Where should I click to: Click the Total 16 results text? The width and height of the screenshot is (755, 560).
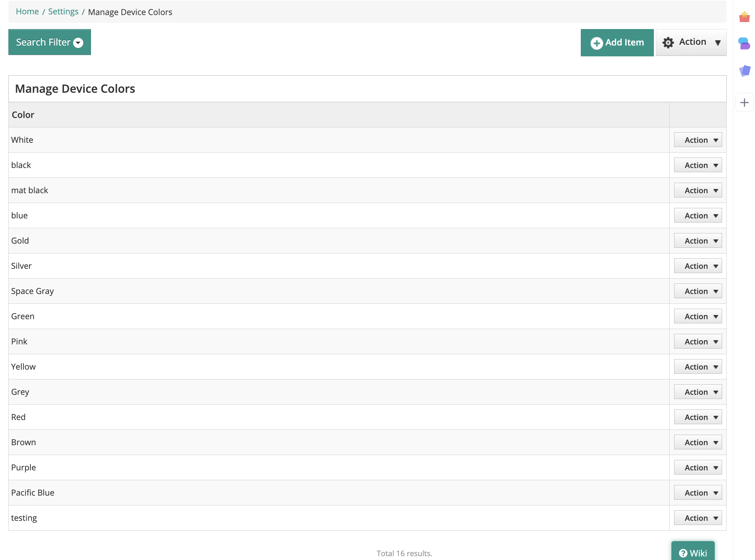pos(404,553)
